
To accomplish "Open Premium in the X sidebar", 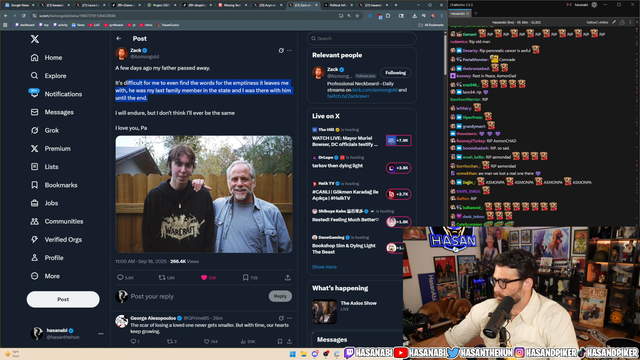I will pos(50,149).
